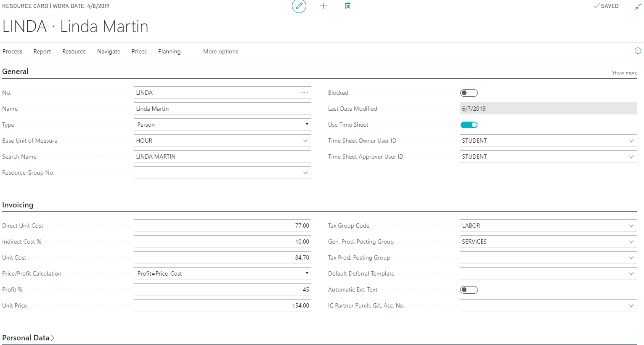The image size is (644, 345).
Task: Open the Base Unit of Measure dropdown
Action: tap(305, 141)
